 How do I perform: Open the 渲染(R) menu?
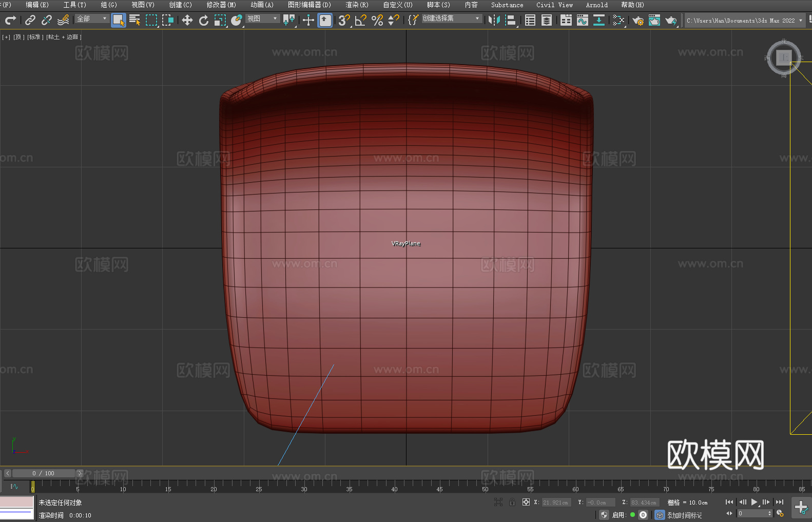357,5
